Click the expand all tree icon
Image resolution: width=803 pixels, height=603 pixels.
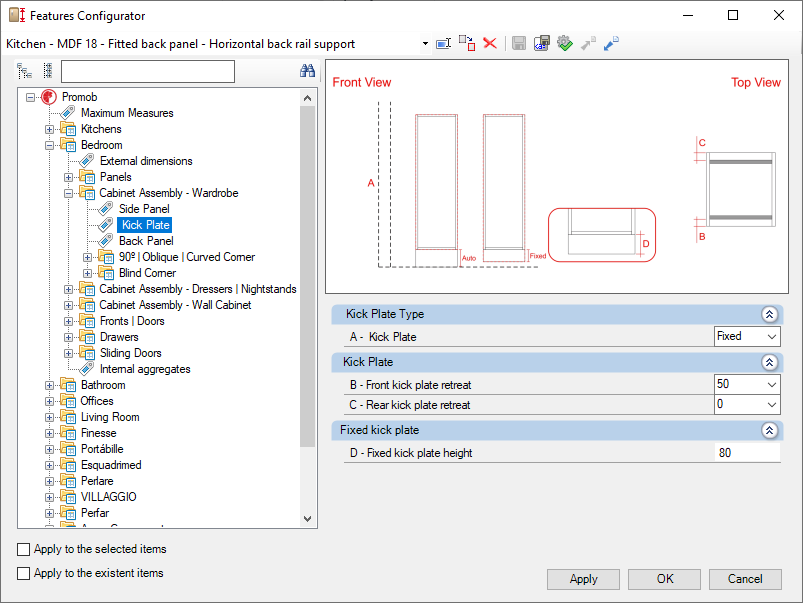24,71
